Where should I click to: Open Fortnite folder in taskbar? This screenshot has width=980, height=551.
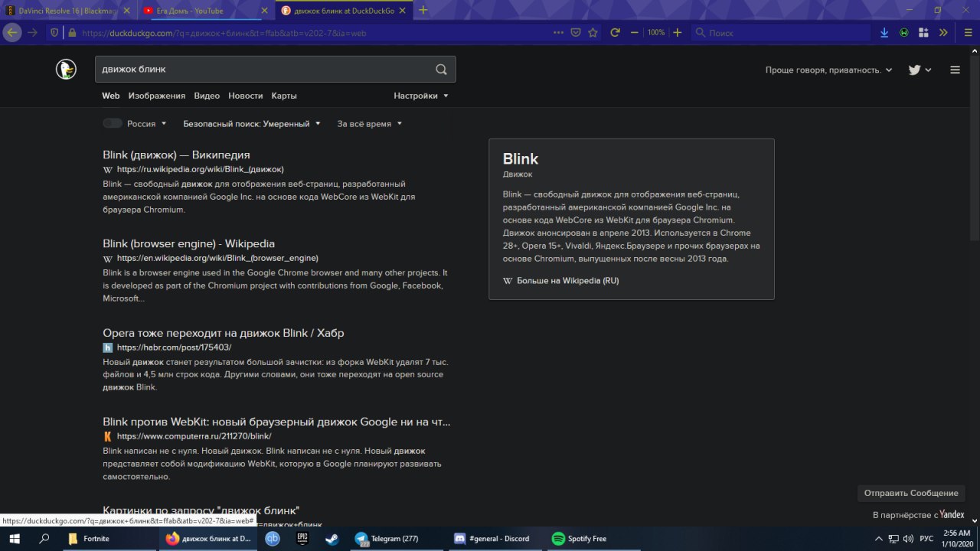coord(108,539)
